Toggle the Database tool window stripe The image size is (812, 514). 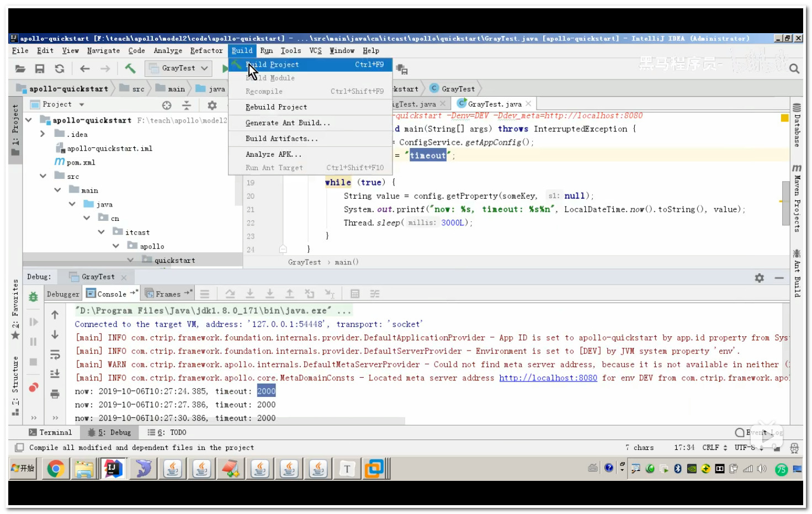coord(797,125)
